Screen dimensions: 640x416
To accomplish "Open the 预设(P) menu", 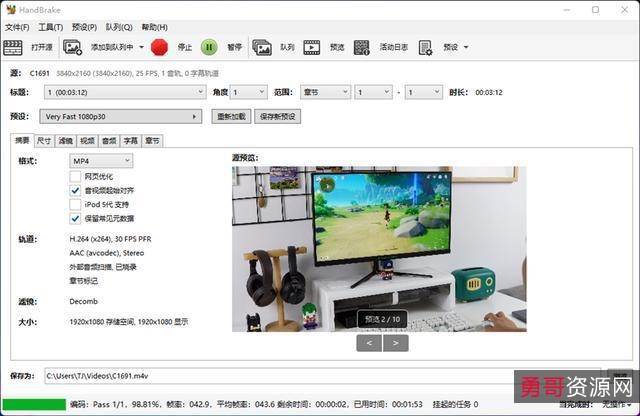I will click(84, 27).
